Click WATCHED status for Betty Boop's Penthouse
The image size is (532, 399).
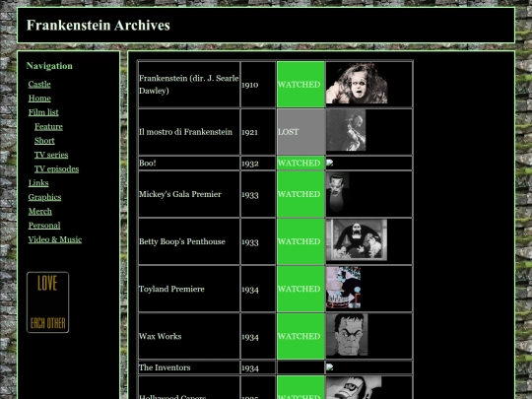coord(300,241)
